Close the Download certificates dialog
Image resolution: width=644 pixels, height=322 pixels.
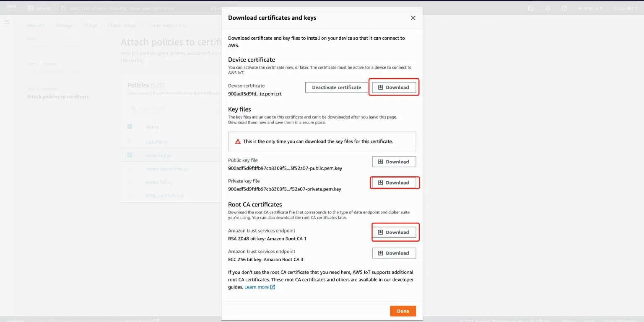413,18
